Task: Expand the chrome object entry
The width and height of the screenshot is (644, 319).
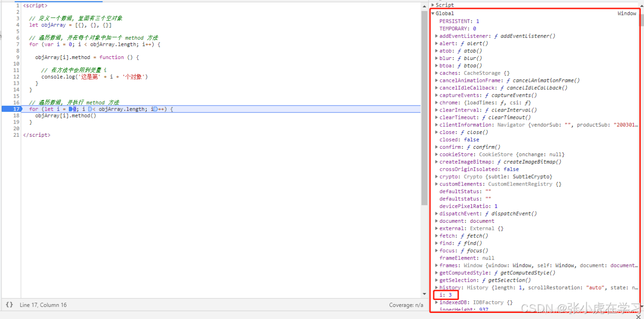Action: click(x=436, y=103)
